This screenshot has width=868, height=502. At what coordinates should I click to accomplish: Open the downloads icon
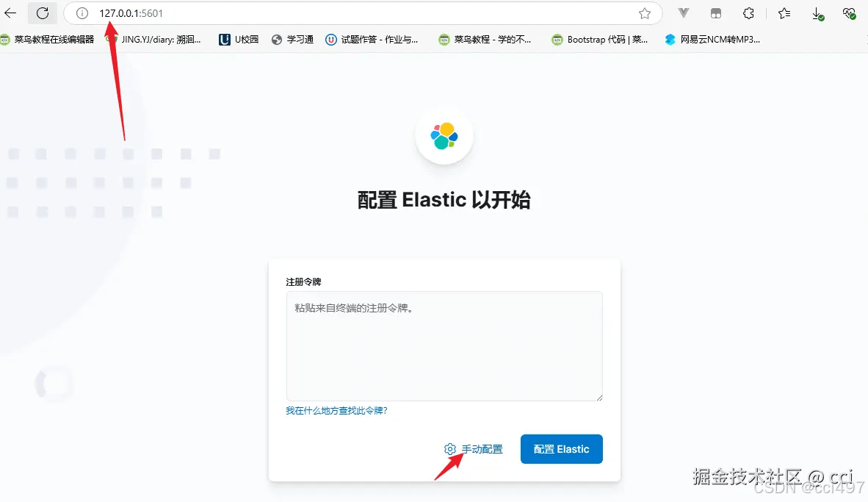click(x=817, y=14)
